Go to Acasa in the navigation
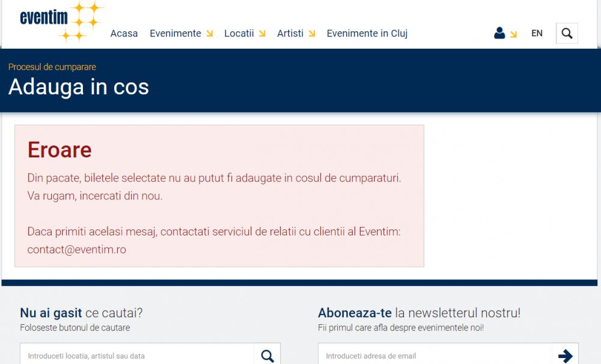 pos(124,34)
